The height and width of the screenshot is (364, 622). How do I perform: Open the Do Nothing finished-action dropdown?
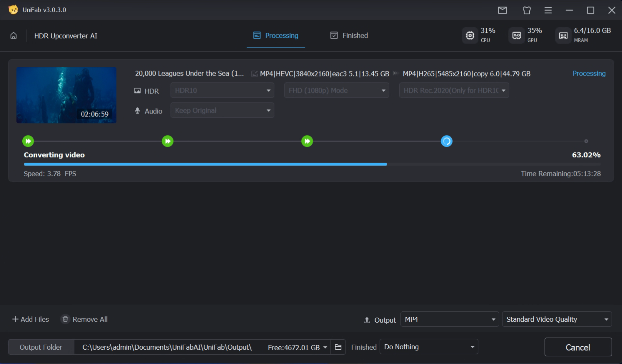(429, 347)
